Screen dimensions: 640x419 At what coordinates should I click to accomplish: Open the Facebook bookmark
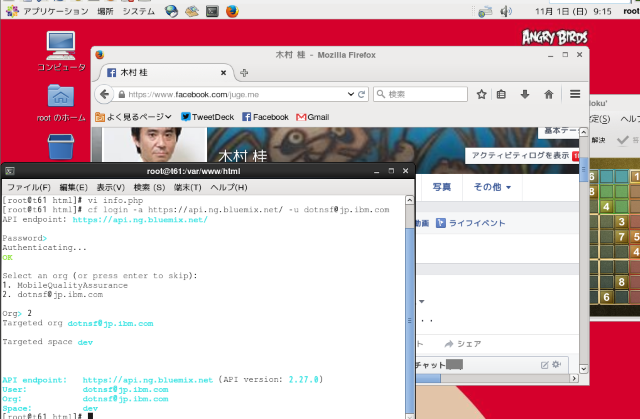click(x=265, y=117)
